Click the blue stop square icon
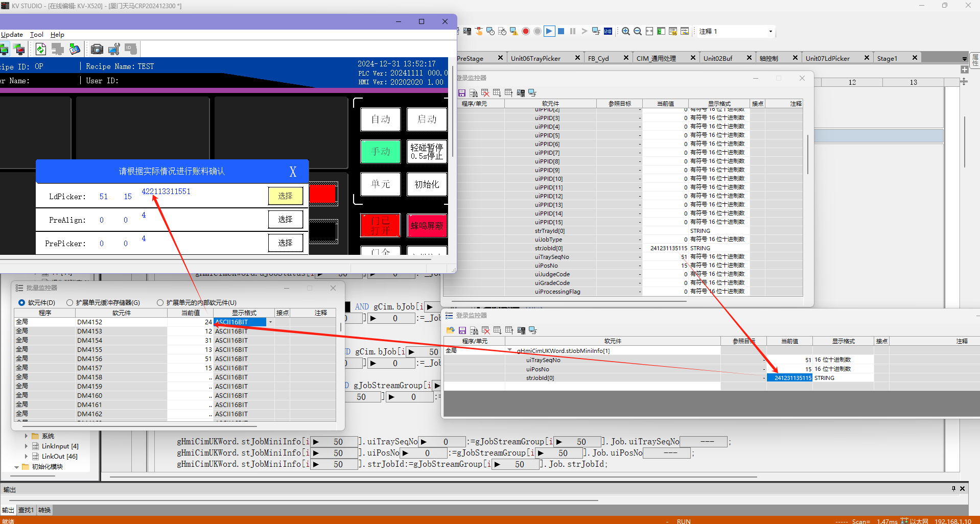 pyautogui.click(x=561, y=31)
